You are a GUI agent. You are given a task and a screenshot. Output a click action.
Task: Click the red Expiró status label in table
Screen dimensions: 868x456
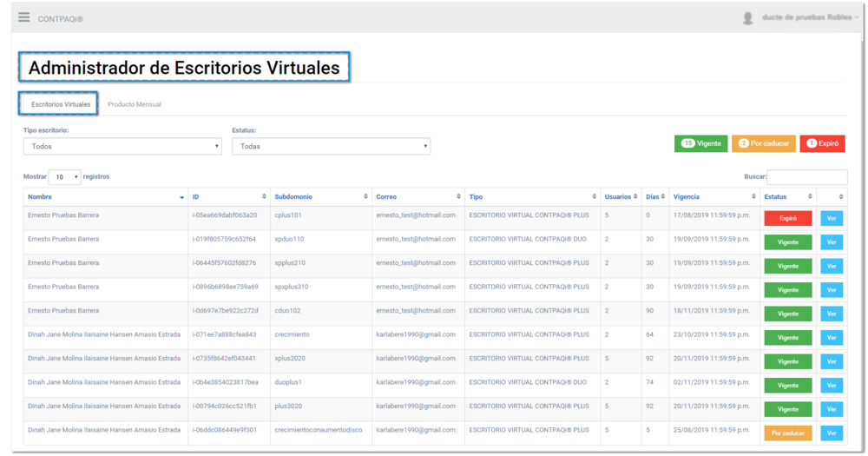pyautogui.click(x=787, y=219)
